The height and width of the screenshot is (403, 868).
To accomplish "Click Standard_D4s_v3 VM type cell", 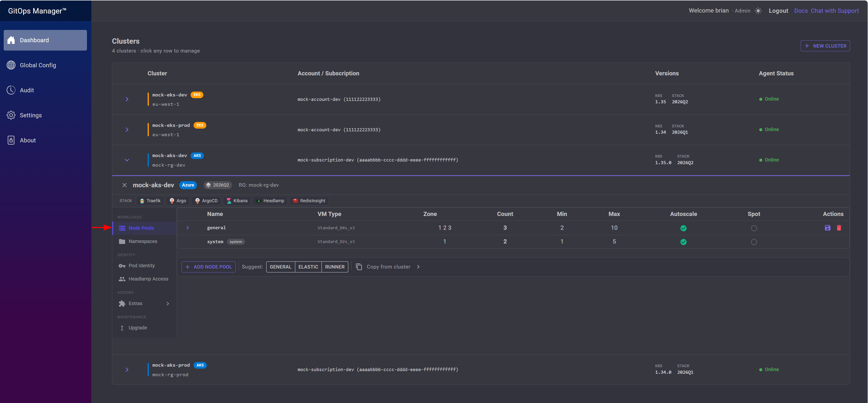I will [x=336, y=228].
